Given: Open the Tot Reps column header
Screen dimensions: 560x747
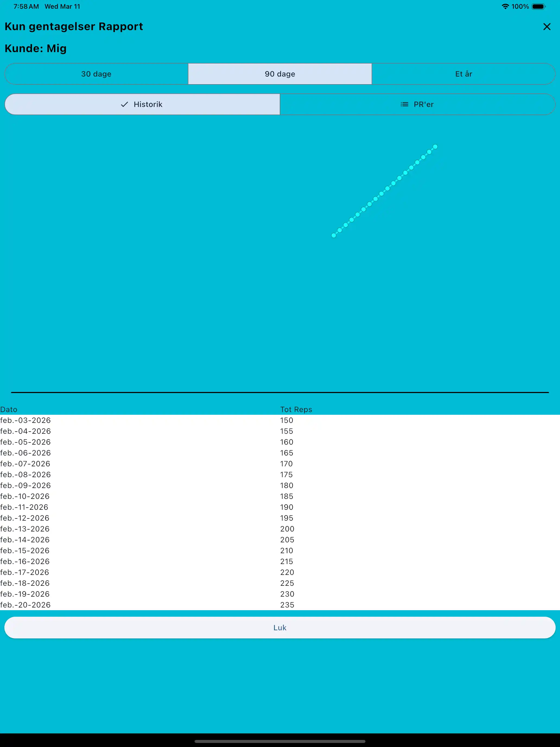Looking at the screenshot, I should [x=296, y=409].
